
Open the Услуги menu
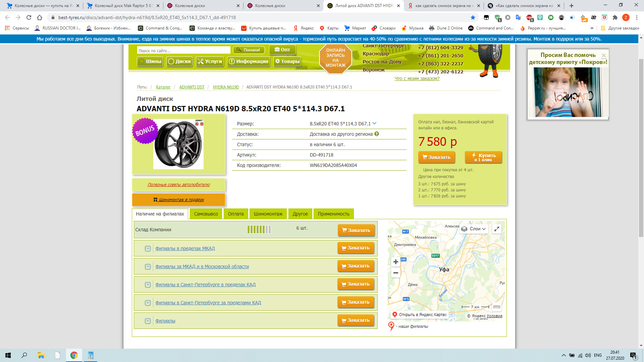tap(210, 61)
